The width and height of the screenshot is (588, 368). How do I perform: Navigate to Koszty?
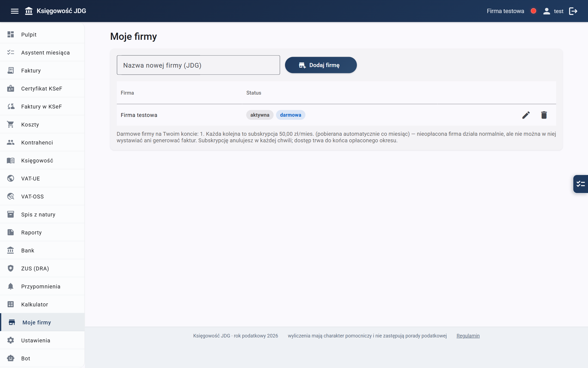tap(42, 124)
